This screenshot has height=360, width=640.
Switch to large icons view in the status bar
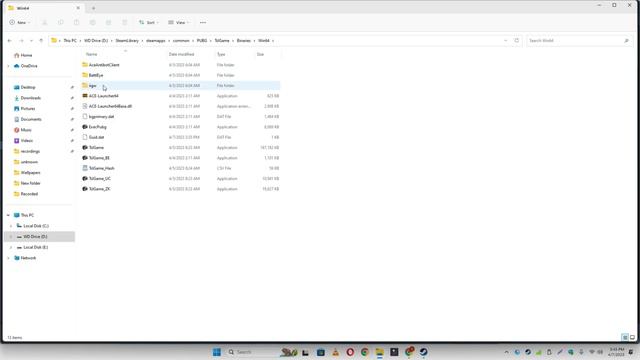tap(632, 337)
